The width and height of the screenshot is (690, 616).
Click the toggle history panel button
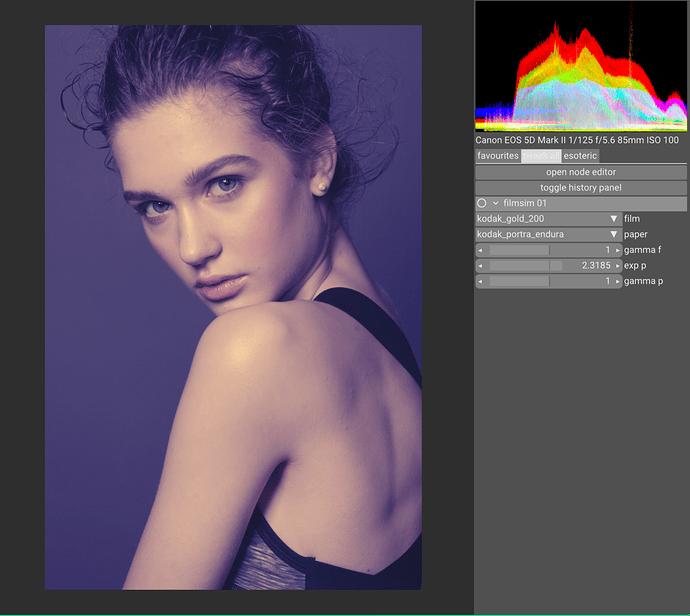point(581,187)
